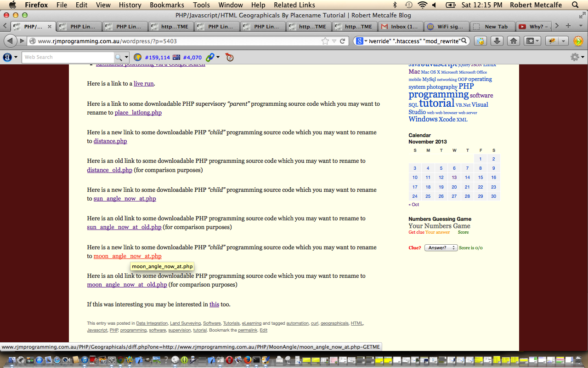Click the distance_old.php link
This screenshot has height=368, width=588.
pyautogui.click(x=110, y=170)
